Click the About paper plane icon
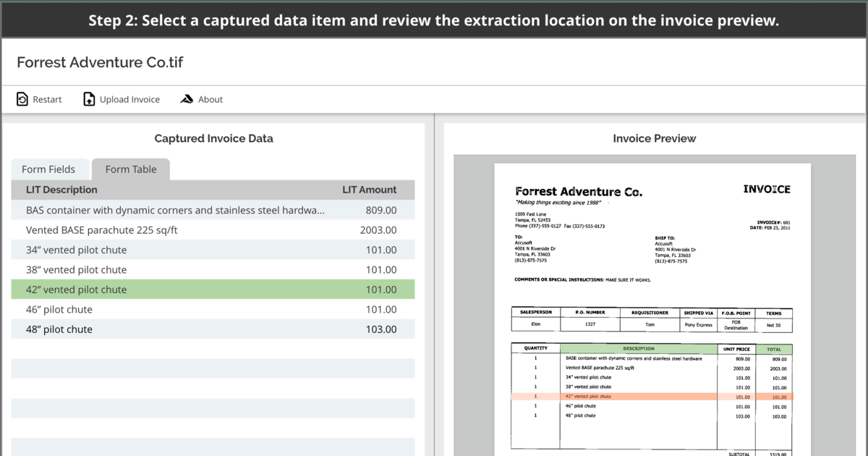 point(186,99)
